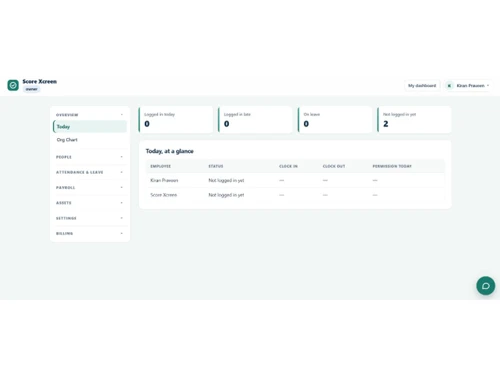Expand the Assets sidebar section
The width and height of the screenshot is (500, 375).
pyautogui.click(x=90, y=203)
